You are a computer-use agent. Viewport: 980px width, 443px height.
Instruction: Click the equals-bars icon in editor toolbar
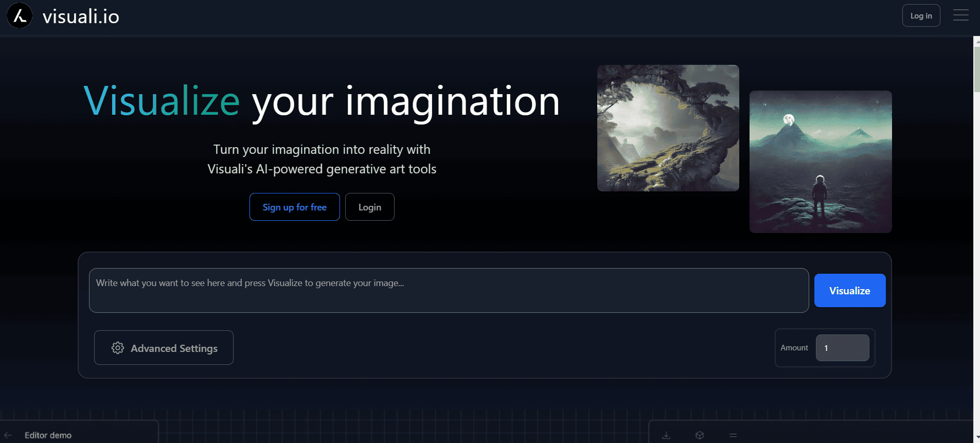733,435
